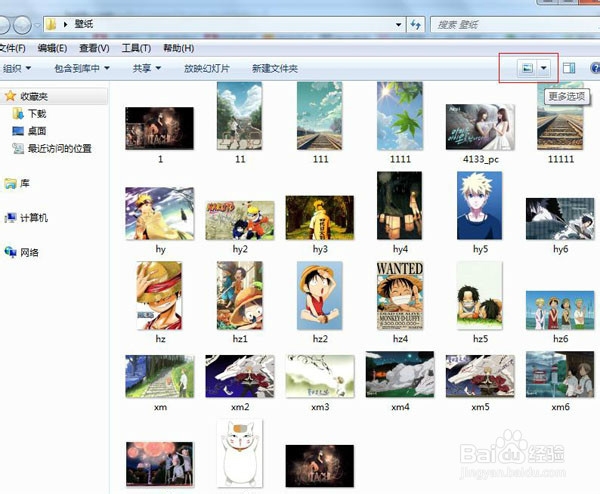Click the folder icon in address bar
The width and height of the screenshot is (600, 494).
tap(51, 24)
